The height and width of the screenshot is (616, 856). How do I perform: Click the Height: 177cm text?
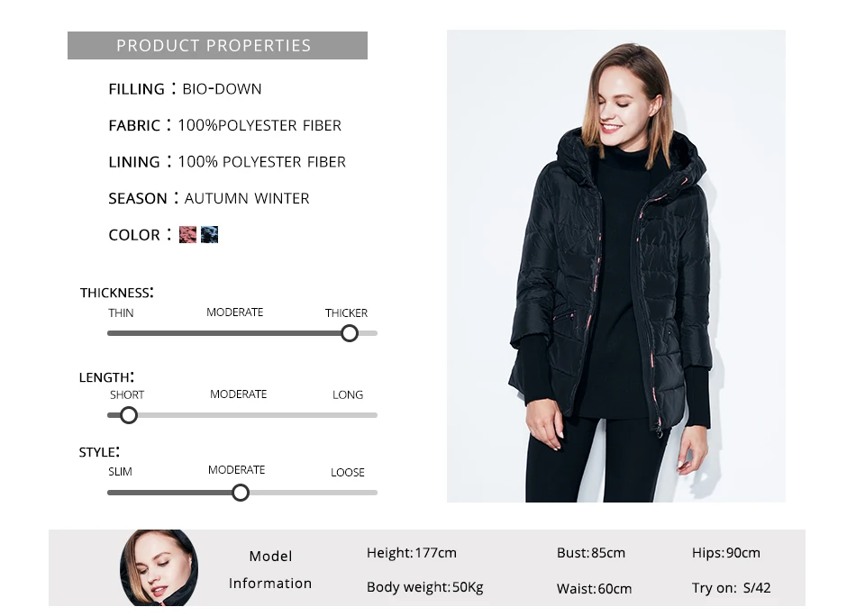pos(412,553)
